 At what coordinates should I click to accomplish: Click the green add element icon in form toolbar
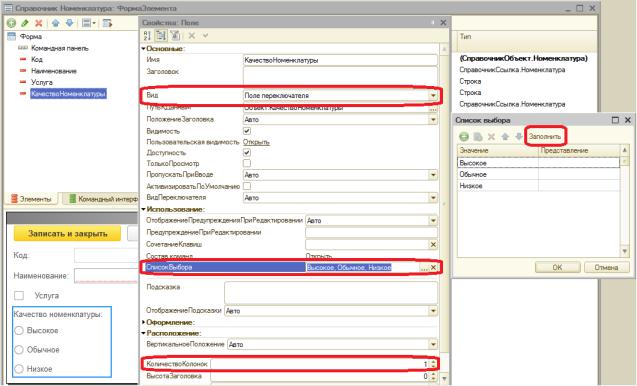[x=11, y=23]
